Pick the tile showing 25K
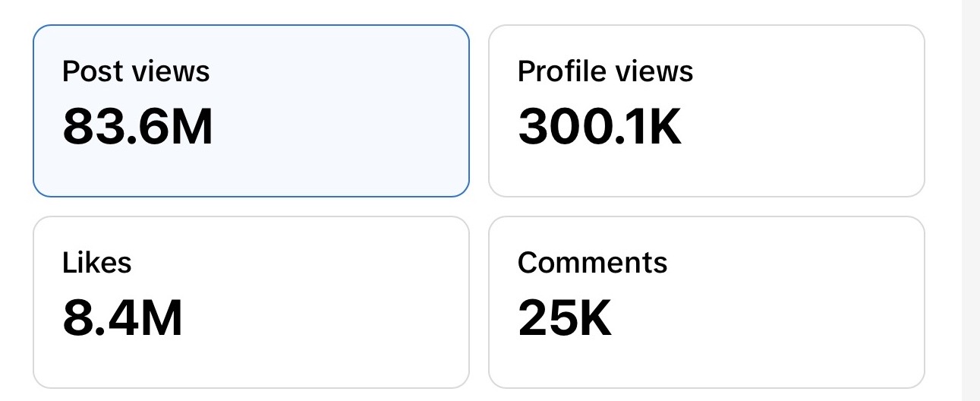 point(707,302)
